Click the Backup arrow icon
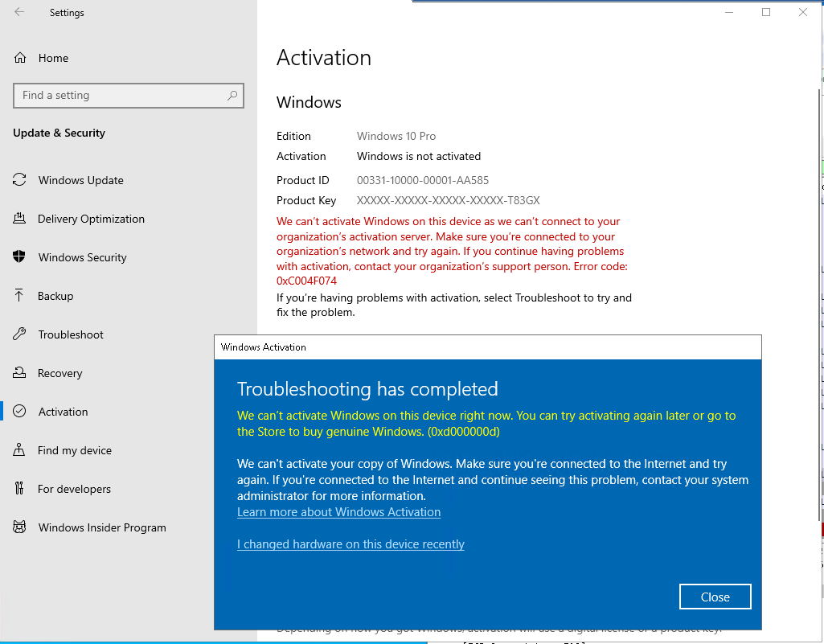The height and width of the screenshot is (644, 824). (19, 296)
